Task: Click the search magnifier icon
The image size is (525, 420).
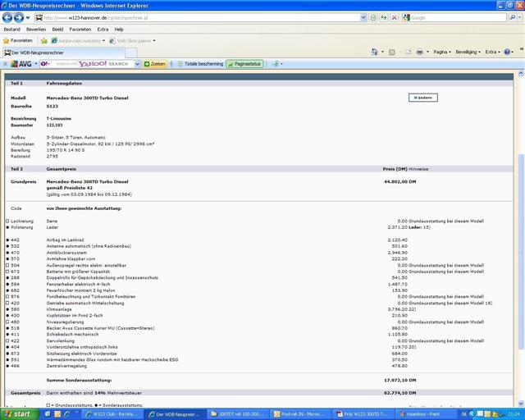Action: click(512, 18)
